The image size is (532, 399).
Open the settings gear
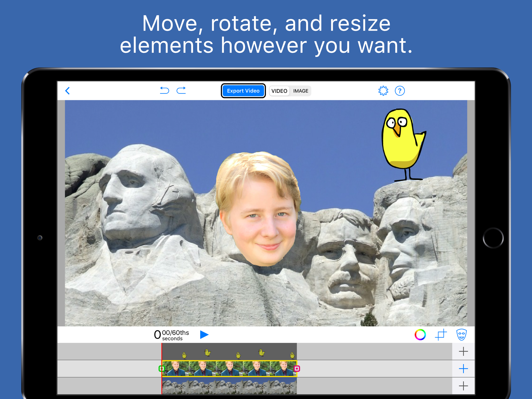tap(383, 91)
